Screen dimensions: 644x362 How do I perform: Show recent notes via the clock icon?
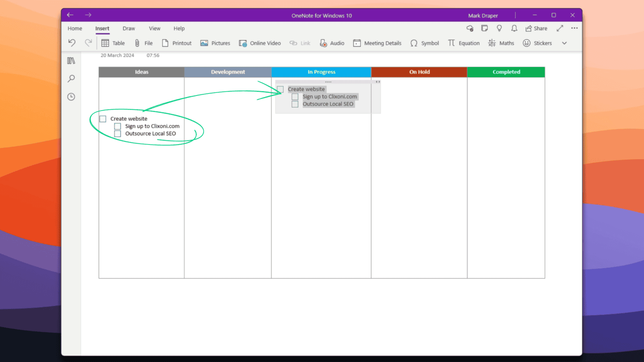point(71,97)
